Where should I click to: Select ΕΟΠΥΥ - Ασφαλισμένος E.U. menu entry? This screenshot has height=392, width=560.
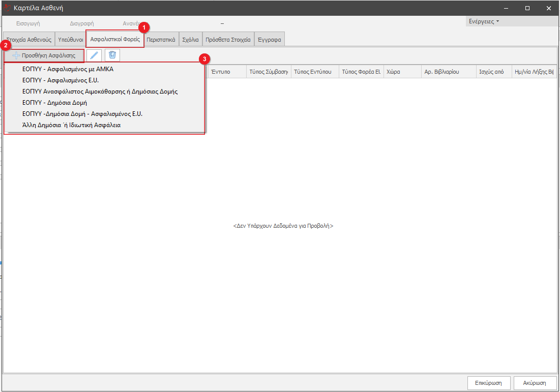pos(61,80)
